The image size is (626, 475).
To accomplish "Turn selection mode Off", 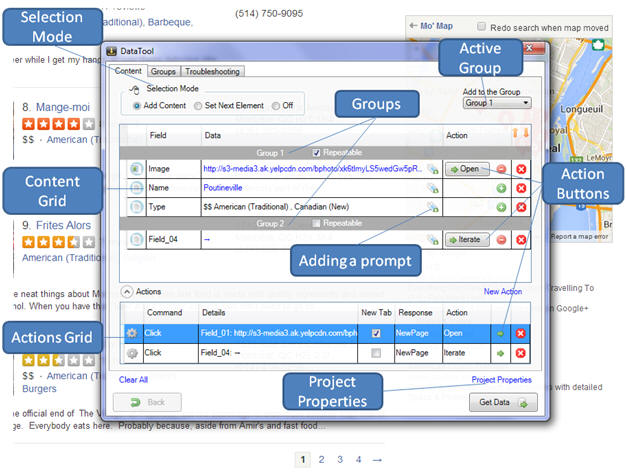I will [275, 105].
